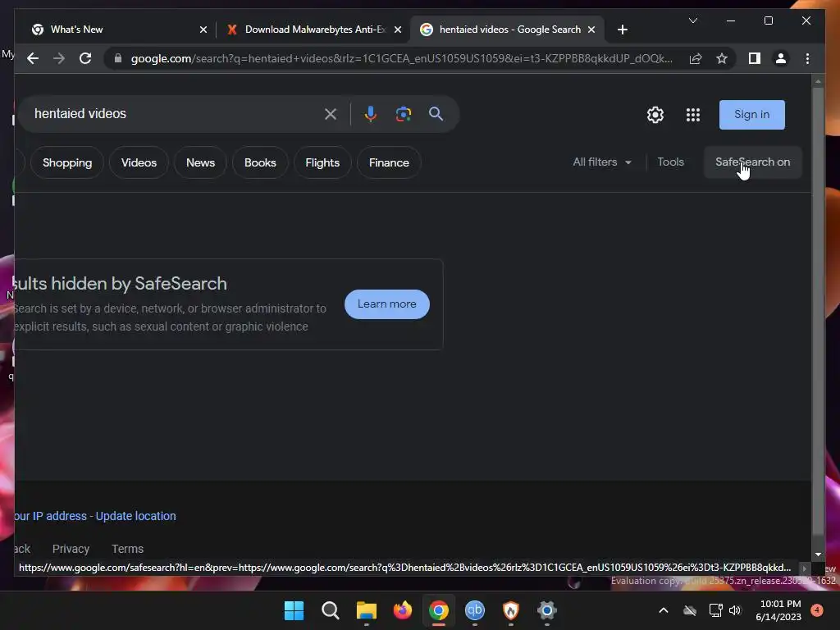Open the Privacy footer link
The image size is (840, 630).
[71, 549]
